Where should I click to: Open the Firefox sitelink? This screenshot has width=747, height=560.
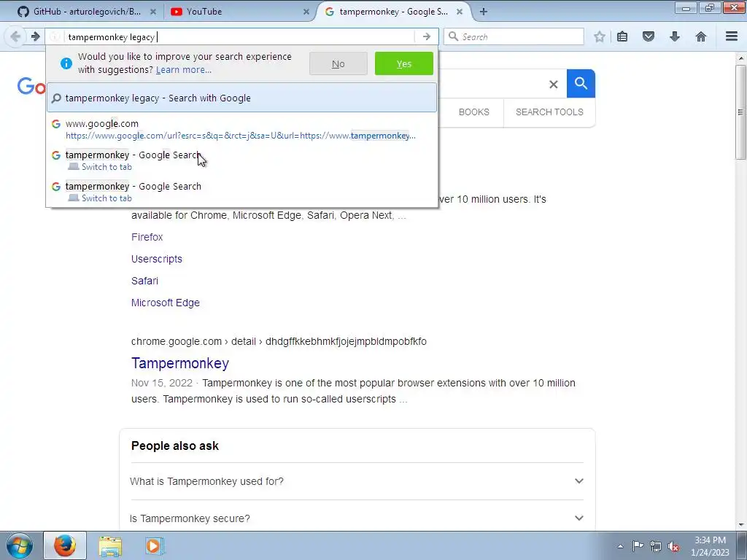click(x=147, y=237)
